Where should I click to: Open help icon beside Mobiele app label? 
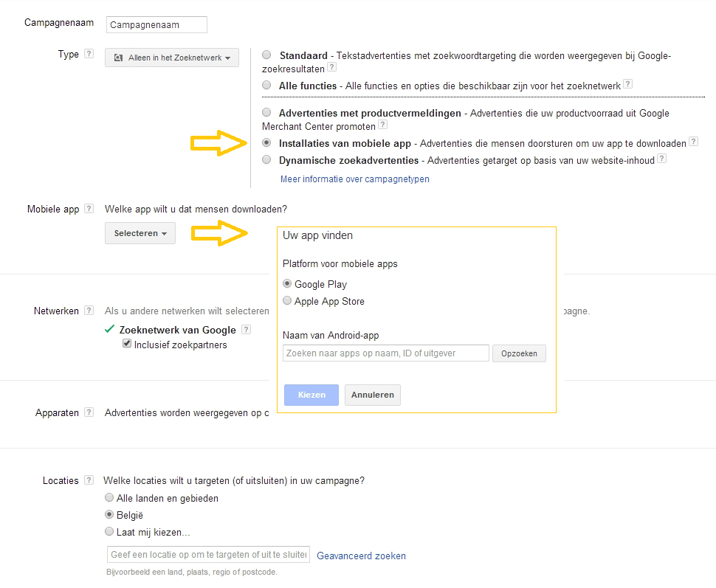[89, 208]
